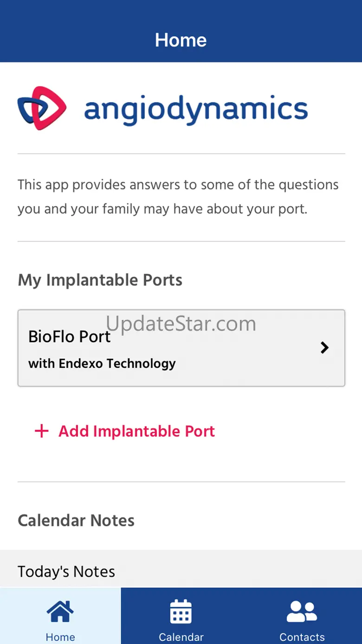
Task: Expand BioFlo Port using the chevron arrow
Action: pos(325,347)
